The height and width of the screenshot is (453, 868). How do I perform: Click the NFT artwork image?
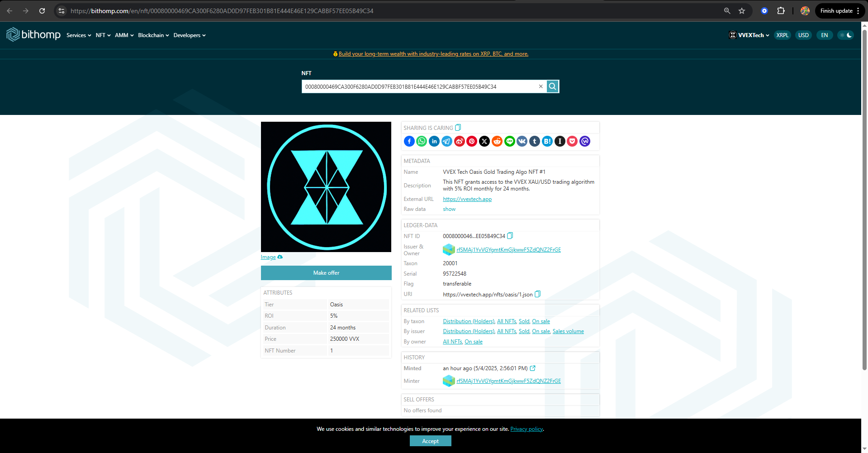(x=326, y=187)
